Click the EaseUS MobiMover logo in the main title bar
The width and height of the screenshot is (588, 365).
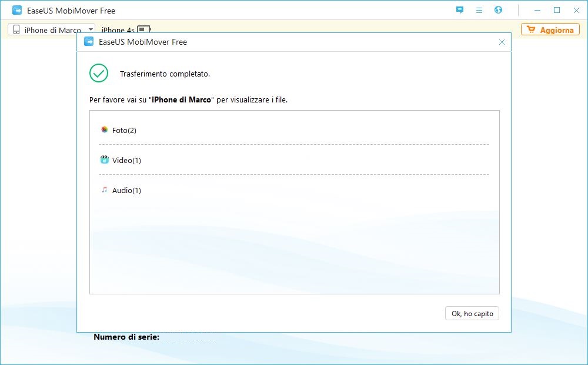click(x=17, y=11)
